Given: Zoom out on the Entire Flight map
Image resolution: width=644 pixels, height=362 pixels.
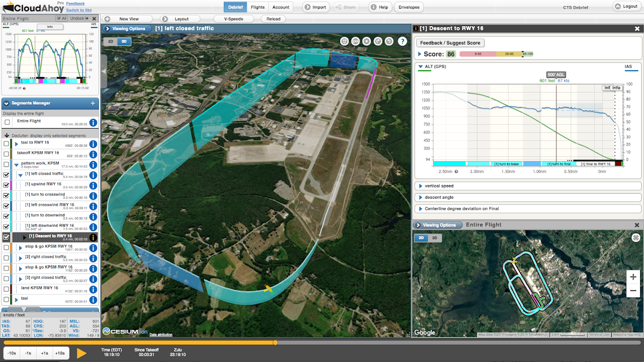Looking at the screenshot, I should tap(633, 290).
